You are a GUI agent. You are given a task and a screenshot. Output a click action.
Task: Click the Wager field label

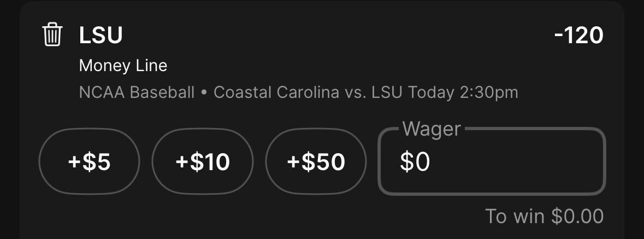(x=432, y=129)
